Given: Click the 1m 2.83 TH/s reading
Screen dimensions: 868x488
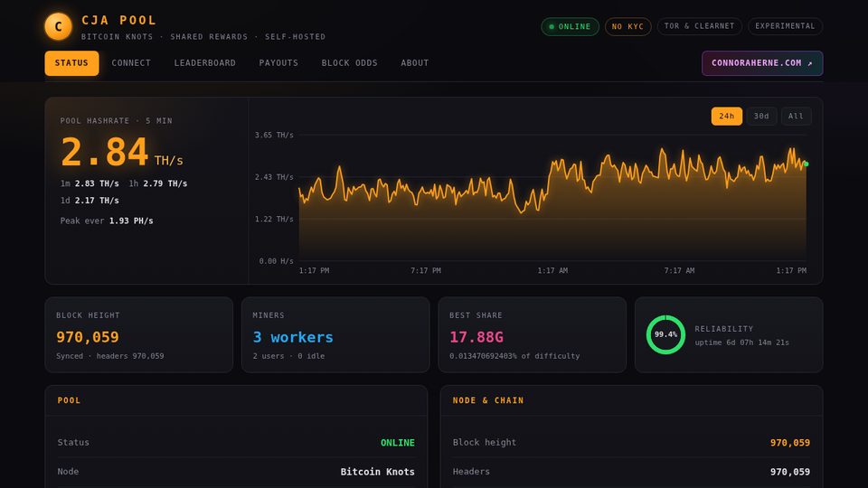Looking at the screenshot, I should [90, 183].
